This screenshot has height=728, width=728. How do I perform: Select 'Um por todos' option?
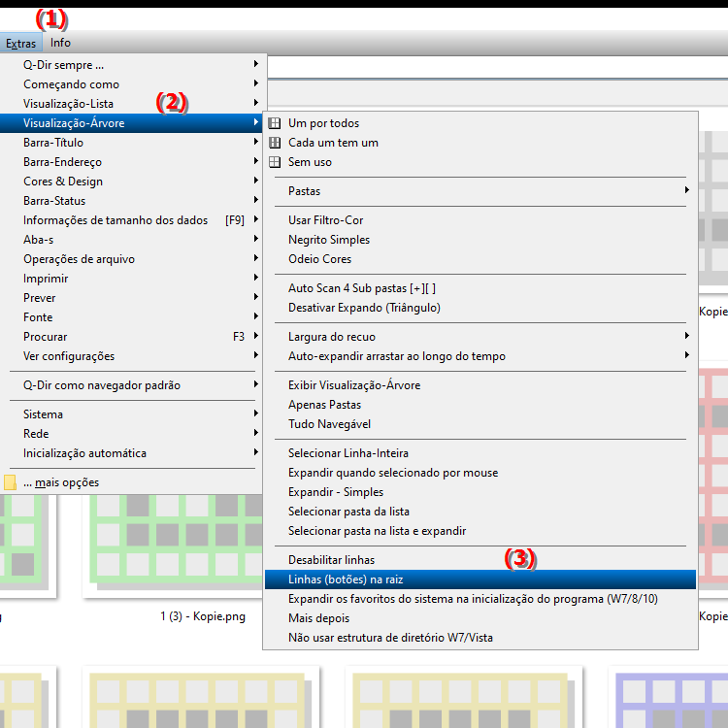480,123
